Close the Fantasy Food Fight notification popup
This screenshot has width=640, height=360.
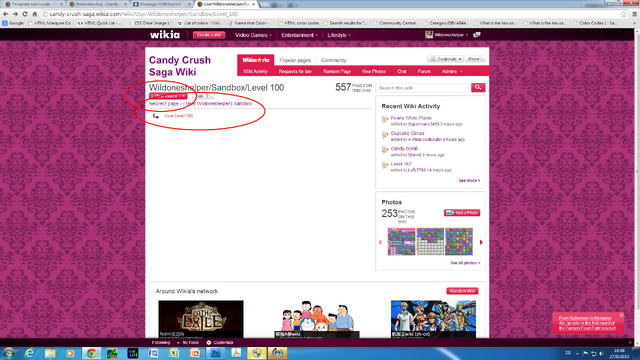click(621, 315)
